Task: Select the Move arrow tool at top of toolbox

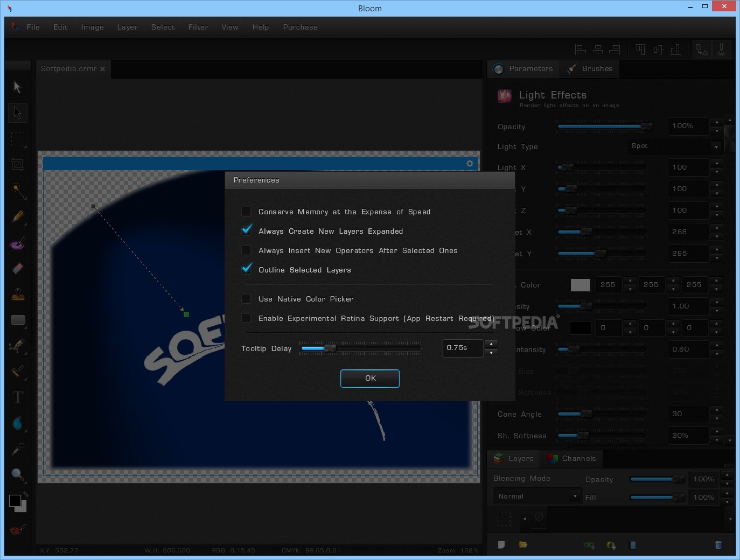Action: [17, 87]
